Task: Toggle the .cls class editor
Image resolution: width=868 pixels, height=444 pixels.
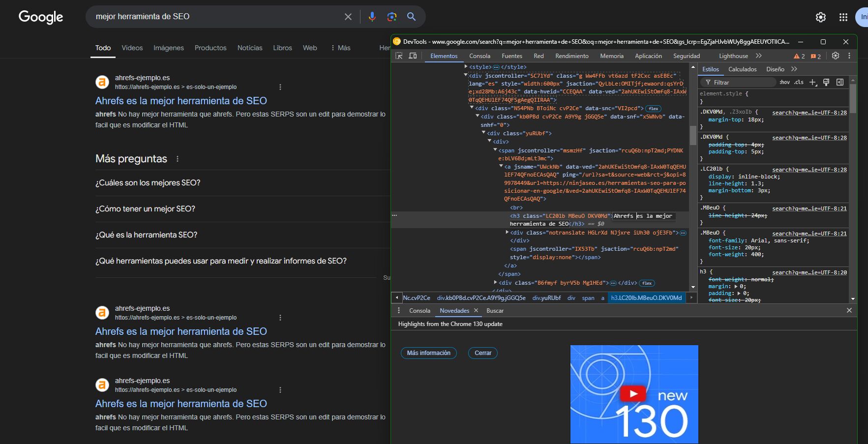Action: (798, 82)
